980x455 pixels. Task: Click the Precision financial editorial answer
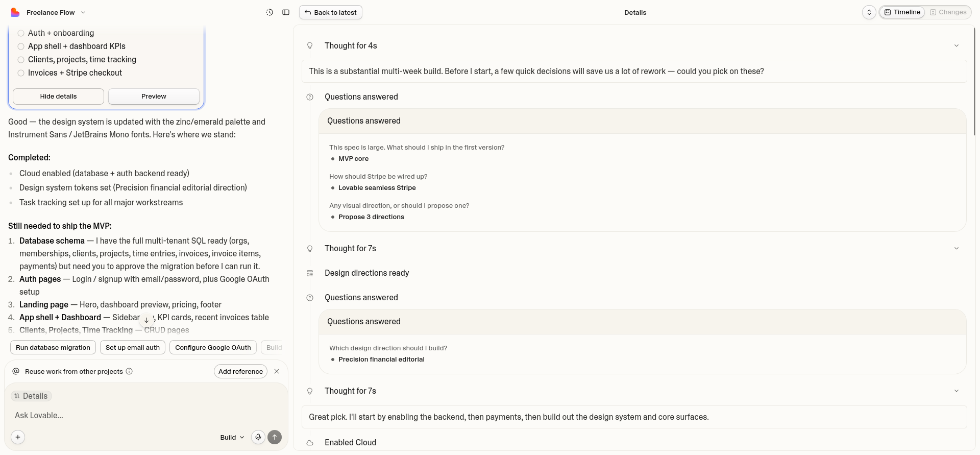[381, 360]
